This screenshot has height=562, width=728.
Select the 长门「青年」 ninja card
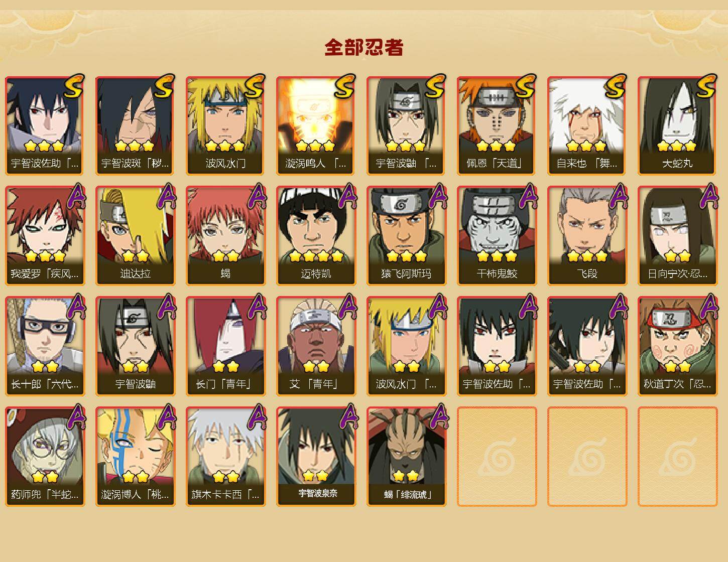click(225, 346)
